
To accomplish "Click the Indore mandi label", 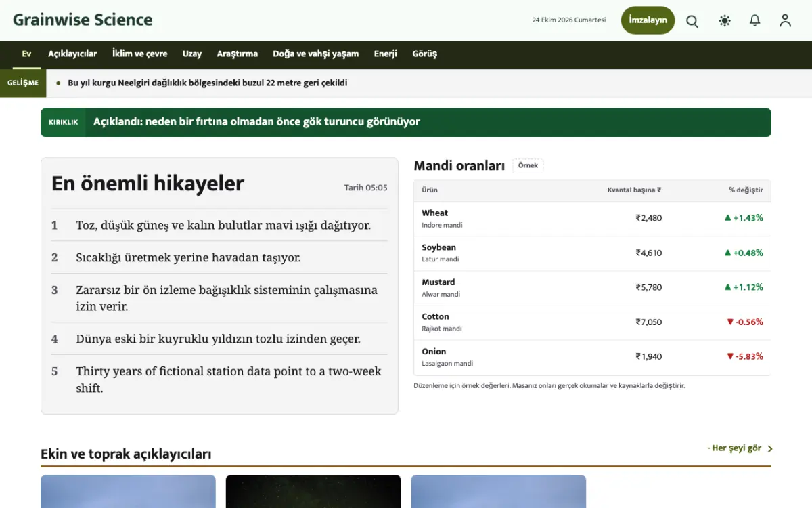I will point(442,225).
